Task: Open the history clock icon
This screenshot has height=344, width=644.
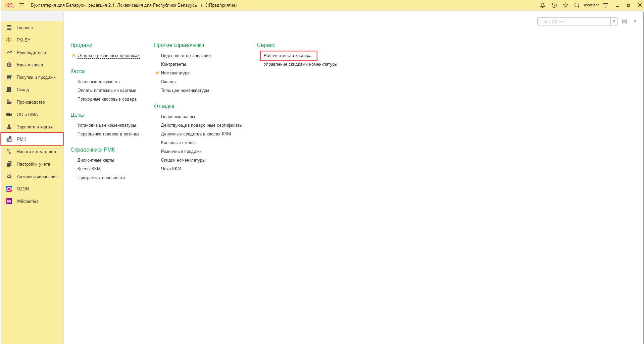Action: 554,5
